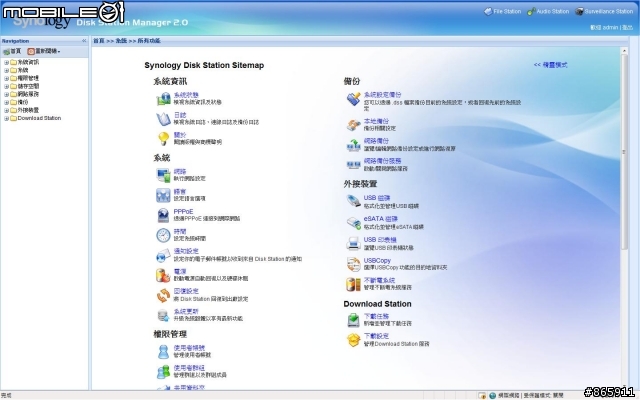Viewport: 640px width, 400px height.
Task: Expand the Download Station tree node
Action: 6,118
